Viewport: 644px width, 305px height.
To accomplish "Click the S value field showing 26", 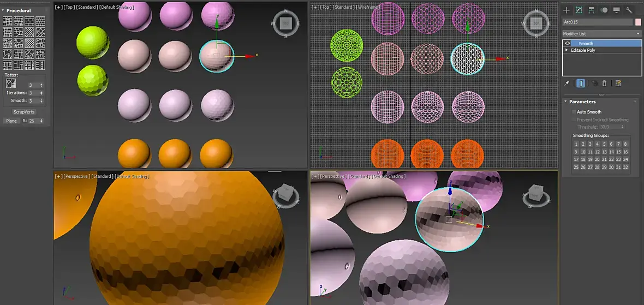I will pyautogui.click(x=33, y=121).
